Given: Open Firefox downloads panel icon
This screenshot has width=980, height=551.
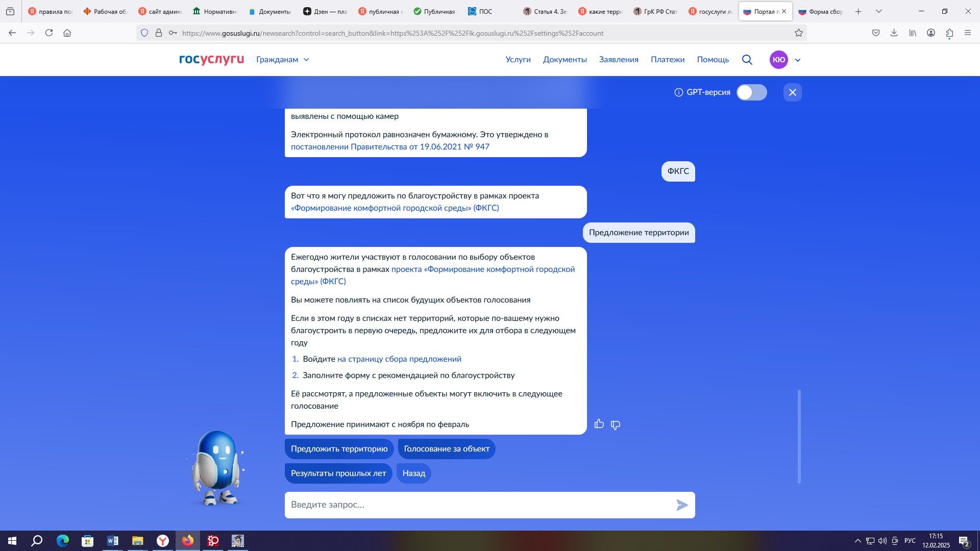Looking at the screenshot, I should 894,33.
